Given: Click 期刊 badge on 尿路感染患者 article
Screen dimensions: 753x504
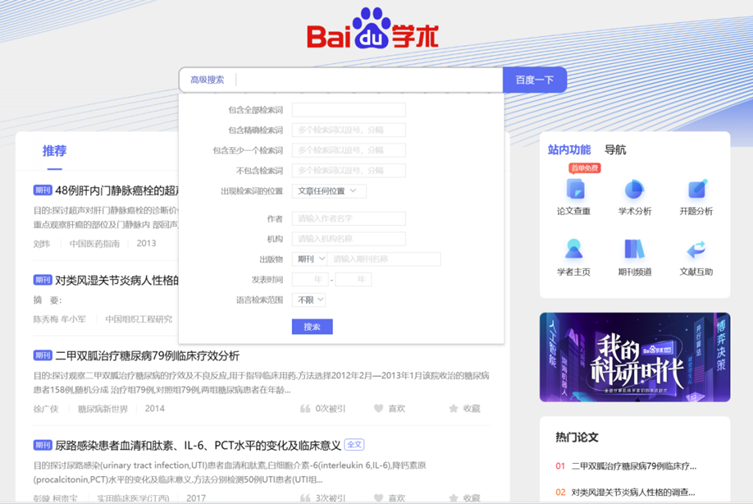Looking at the screenshot, I should [42, 445].
